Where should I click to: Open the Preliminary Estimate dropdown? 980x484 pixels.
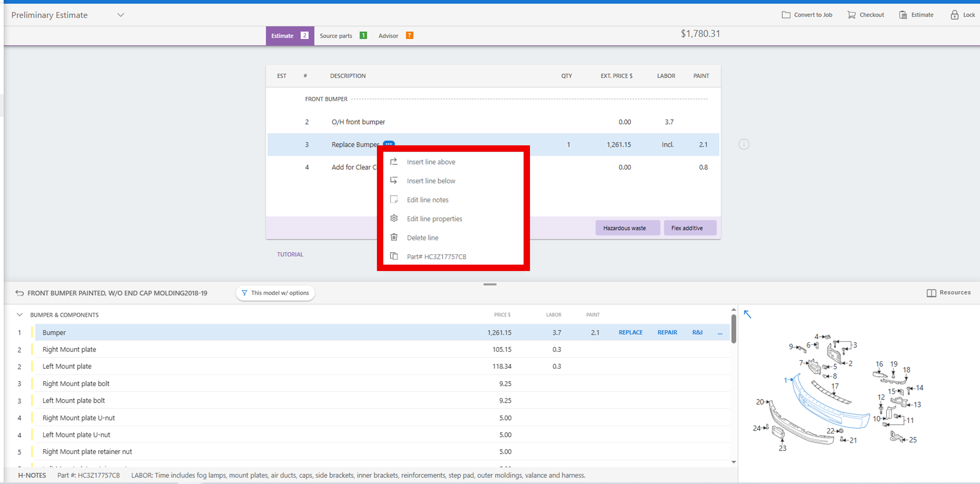click(x=121, y=15)
